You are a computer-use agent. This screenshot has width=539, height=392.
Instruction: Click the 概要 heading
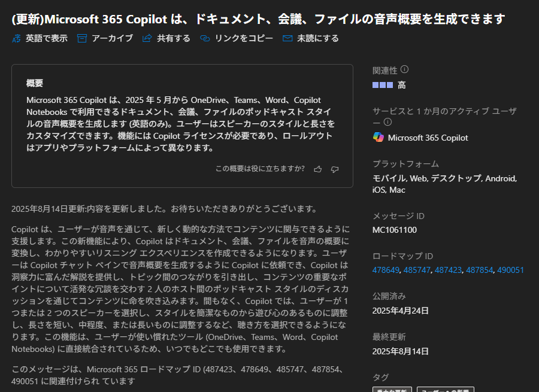[x=35, y=83]
